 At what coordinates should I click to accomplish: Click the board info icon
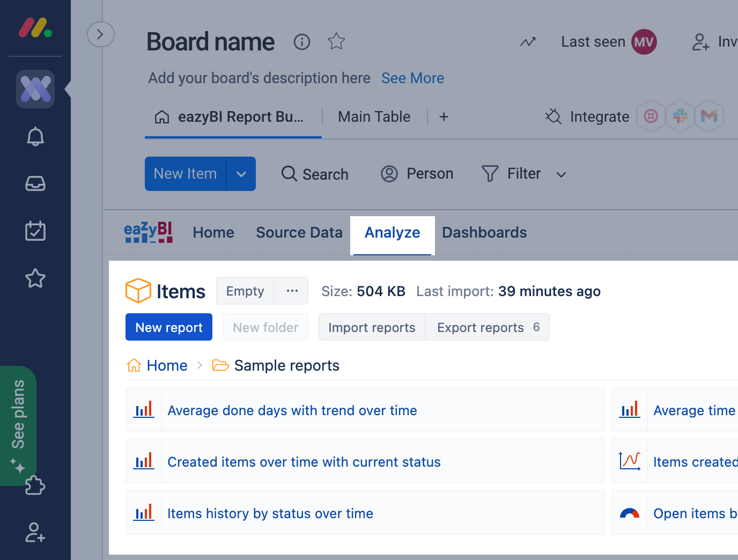(x=302, y=42)
